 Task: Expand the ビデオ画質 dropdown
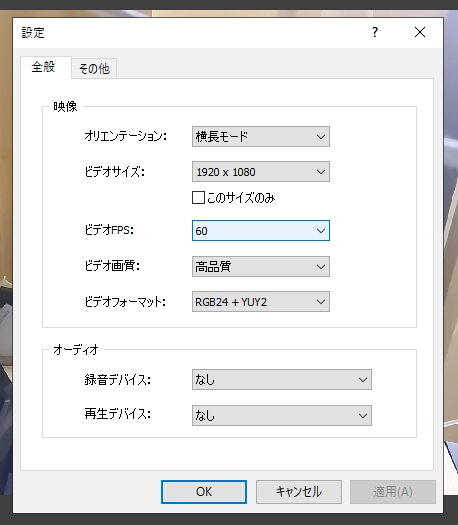click(x=261, y=267)
